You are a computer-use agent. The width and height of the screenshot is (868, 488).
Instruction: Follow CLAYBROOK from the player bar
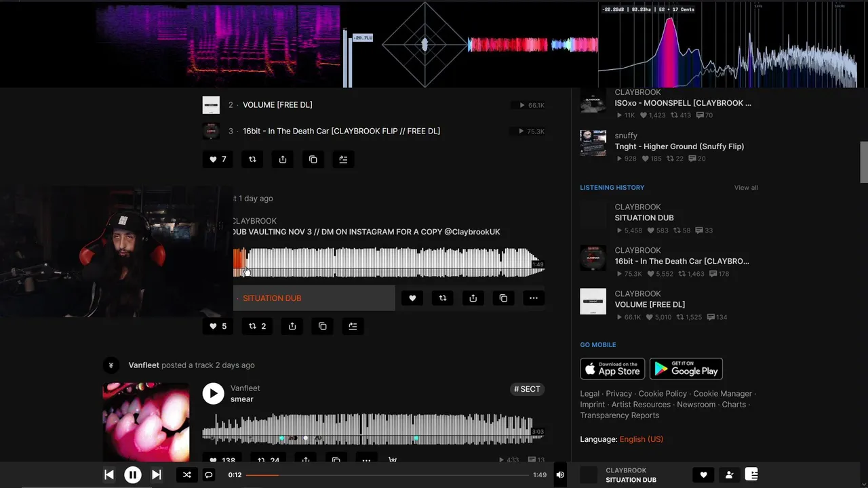tap(729, 475)
